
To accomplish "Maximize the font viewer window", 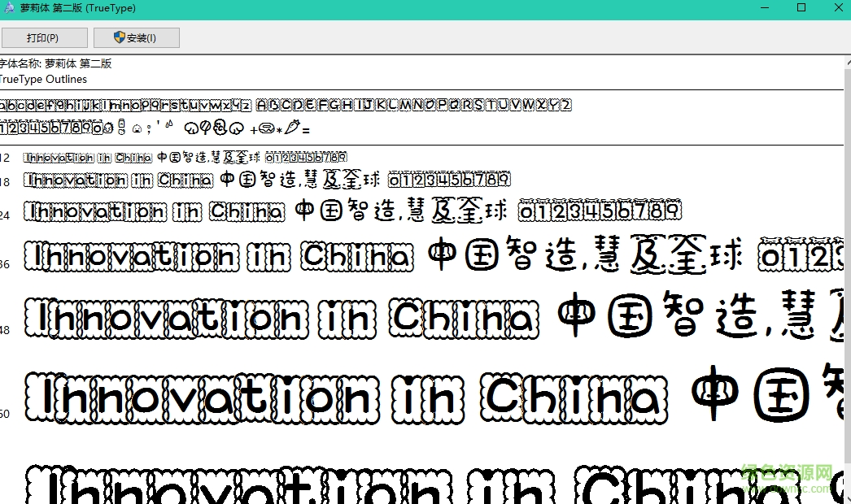I will 801,7.
